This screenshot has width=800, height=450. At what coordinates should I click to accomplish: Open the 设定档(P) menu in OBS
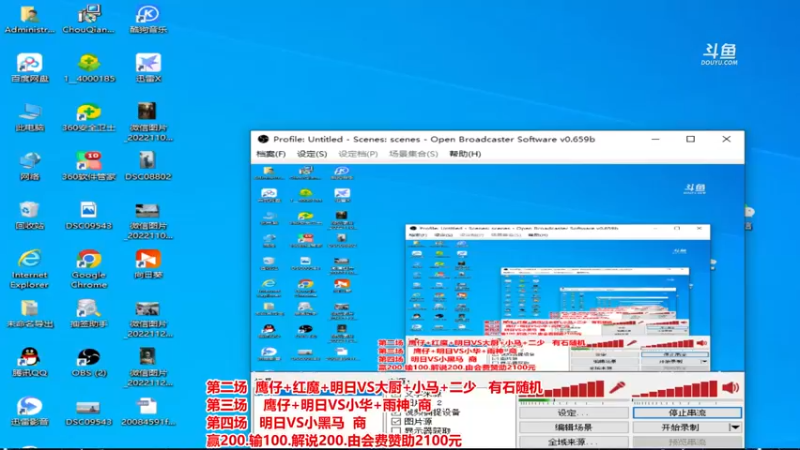point(358,154)
